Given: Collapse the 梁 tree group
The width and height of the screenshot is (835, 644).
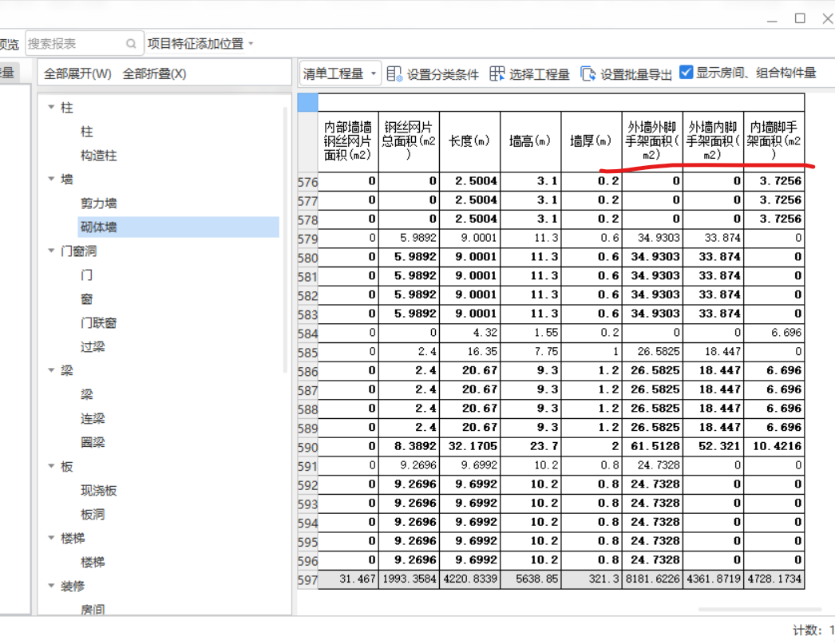Looking at the screenshot, I should coord(51,370).
